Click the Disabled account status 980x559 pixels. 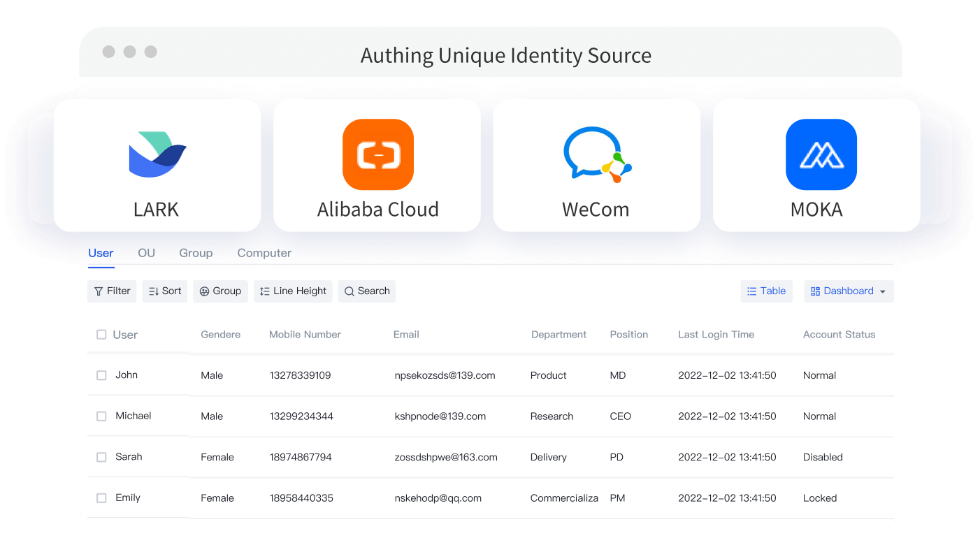(x=823, y=457)
